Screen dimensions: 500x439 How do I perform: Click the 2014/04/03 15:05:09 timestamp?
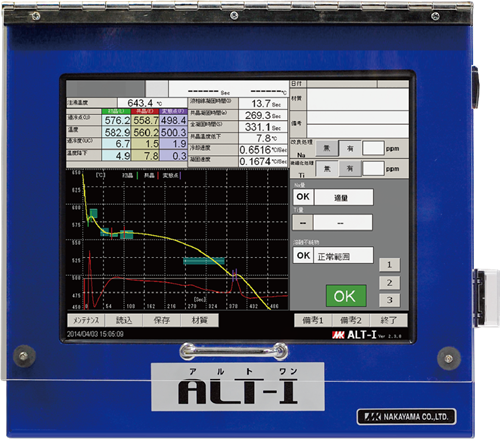95,334
